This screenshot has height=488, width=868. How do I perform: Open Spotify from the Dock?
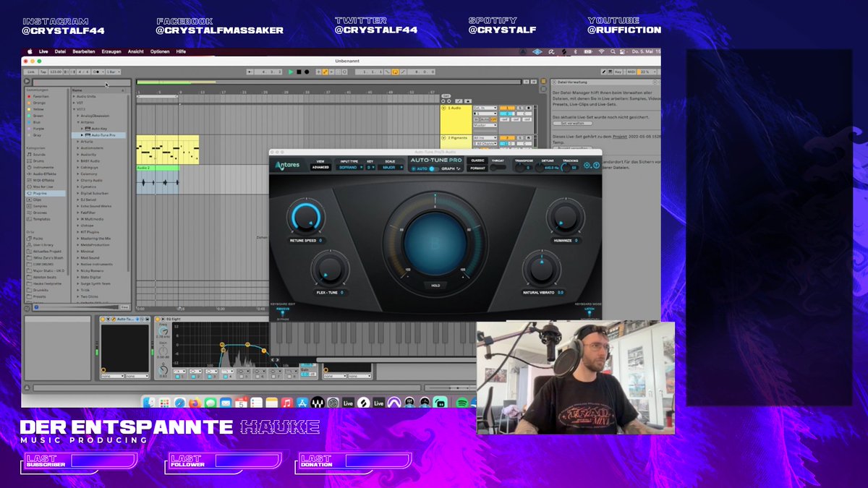coord(461,402)
